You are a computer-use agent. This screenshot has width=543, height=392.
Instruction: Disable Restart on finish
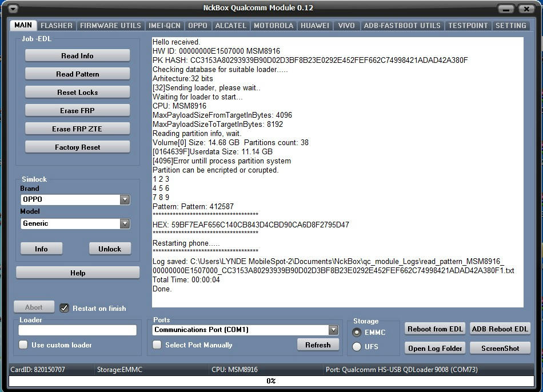coord(64,308)
